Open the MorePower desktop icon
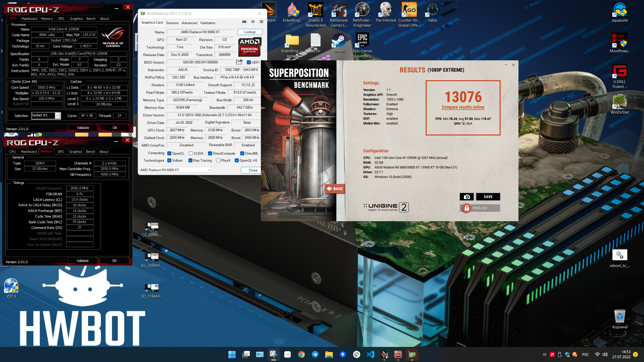644x362 pixels. (x=620, y=43)
